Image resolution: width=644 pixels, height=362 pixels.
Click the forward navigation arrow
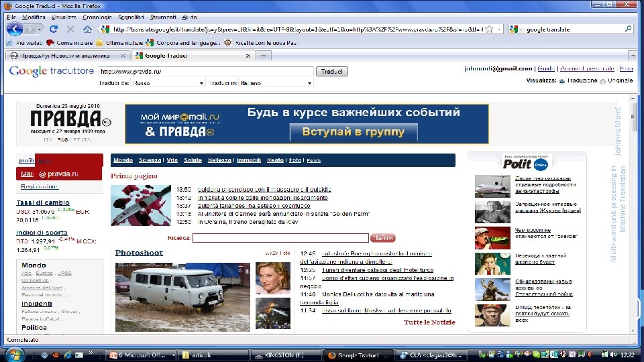[x=30, y=29]
